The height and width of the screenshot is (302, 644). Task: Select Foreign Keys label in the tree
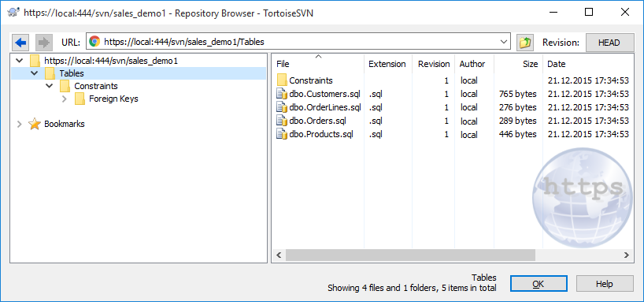[113, 99]
